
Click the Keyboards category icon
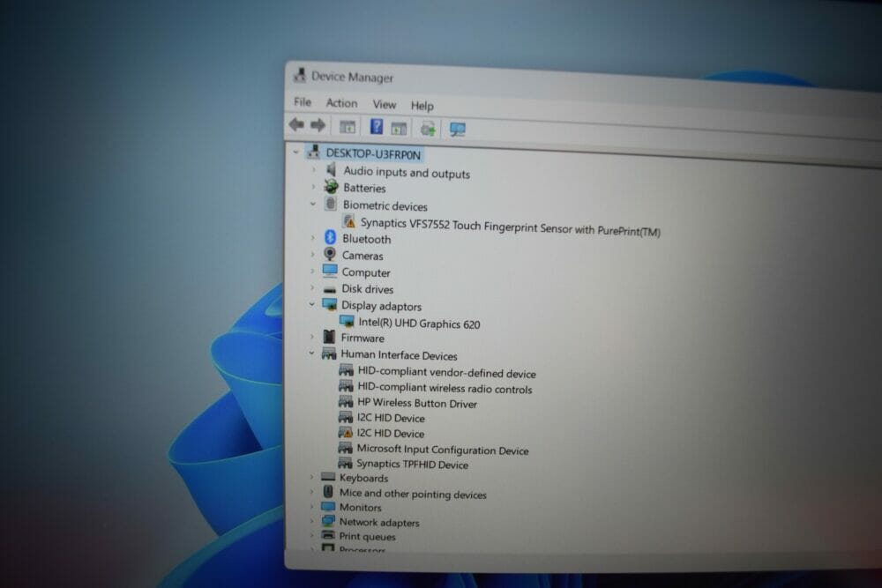[328, 477]
